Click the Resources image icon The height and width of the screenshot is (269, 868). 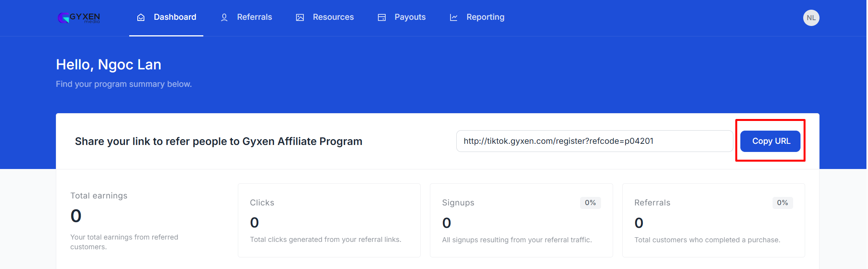300,17
